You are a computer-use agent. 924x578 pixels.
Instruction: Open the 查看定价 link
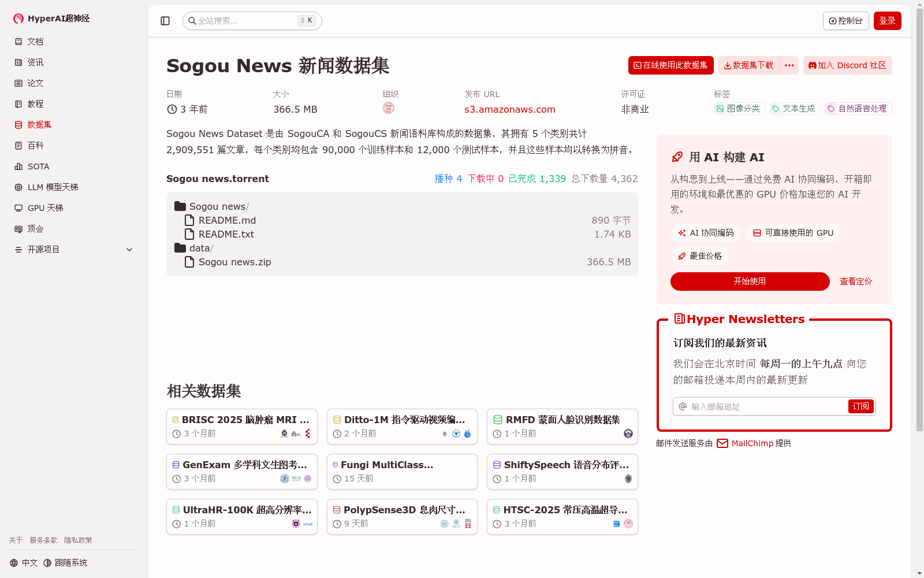pos(856,281)
